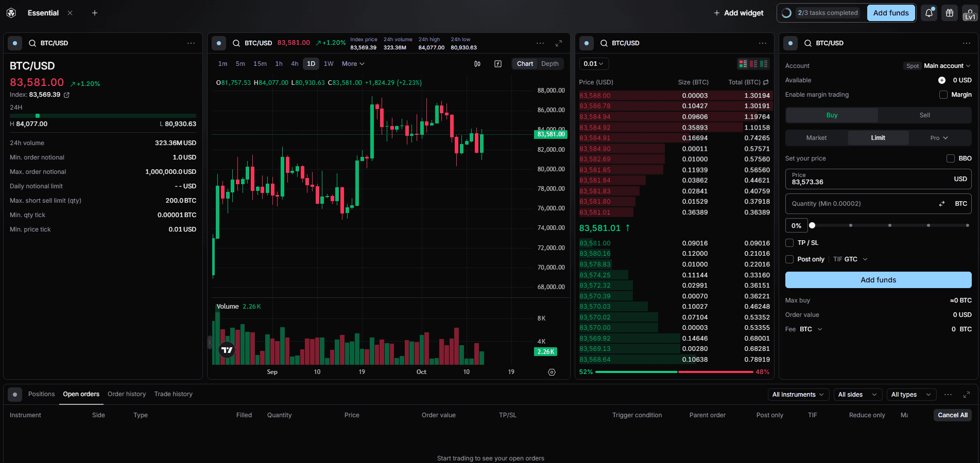Screen dimensions: 980x463
Task: Click the quantity percentage slider handle
Action: [x=812, y=225]
